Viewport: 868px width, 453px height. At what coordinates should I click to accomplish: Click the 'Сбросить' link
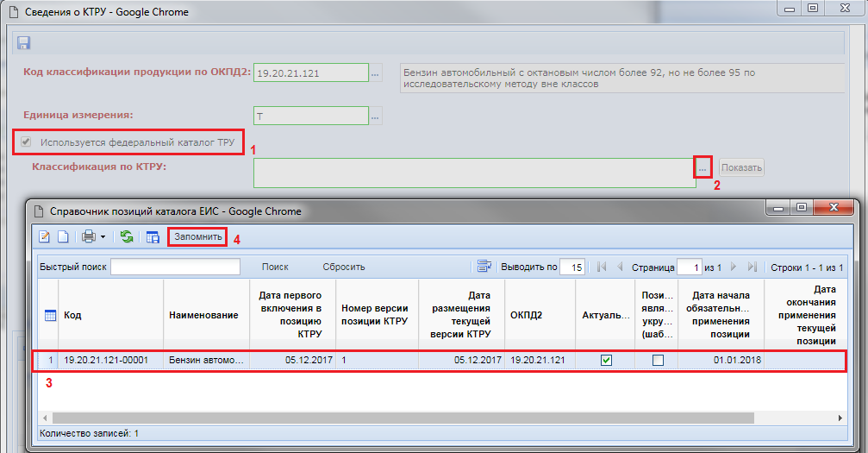pos(344,267)
